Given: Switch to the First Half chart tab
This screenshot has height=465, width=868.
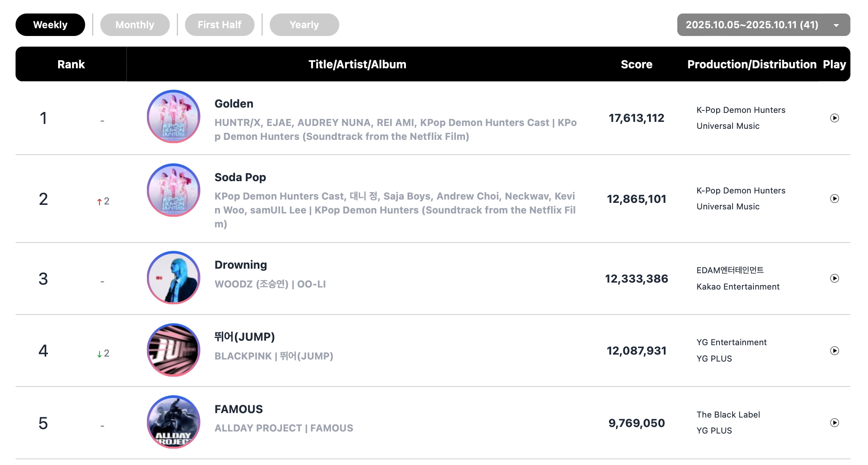Looking at the screenshot, I should pyautogui.click(x=219, y=25).
